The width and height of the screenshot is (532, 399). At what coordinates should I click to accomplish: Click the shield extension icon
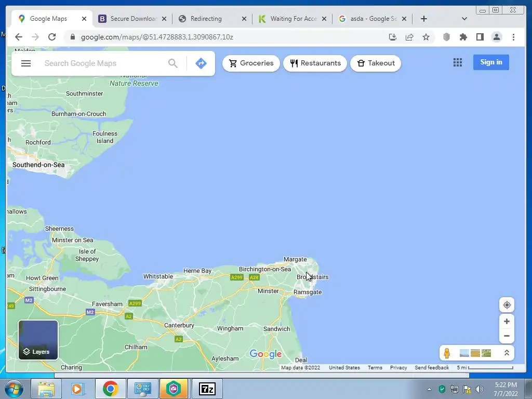[x=446, y=37]
